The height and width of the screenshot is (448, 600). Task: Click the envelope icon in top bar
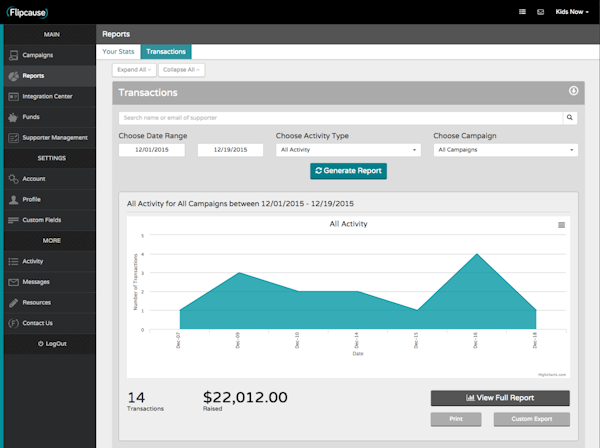click(x=540, y=12)
